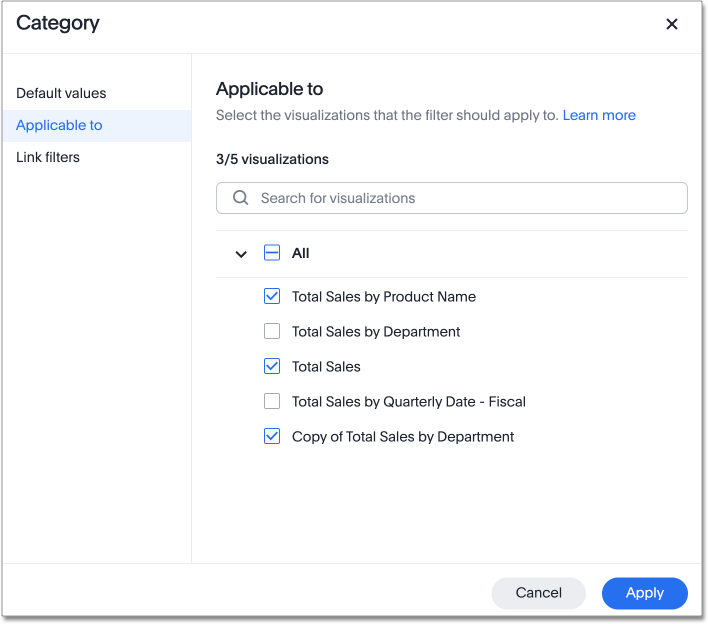Click the 'Total Sales by Product Name' label text

point(383,296)
